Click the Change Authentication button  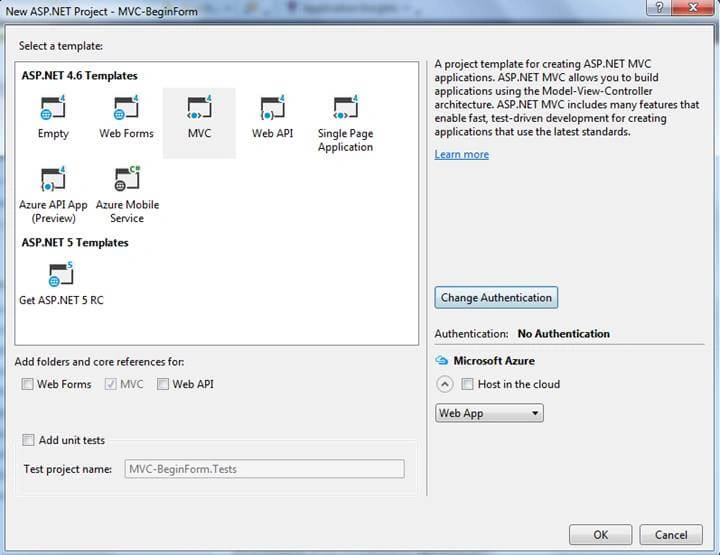coord(496,297)
